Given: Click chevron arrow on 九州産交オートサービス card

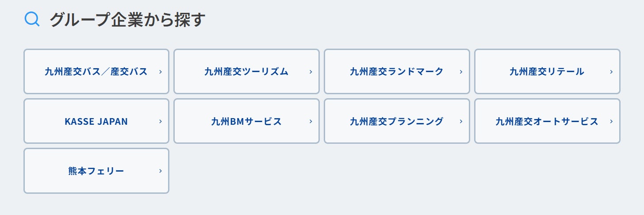Looking at the screenshot, I should 611,121.
